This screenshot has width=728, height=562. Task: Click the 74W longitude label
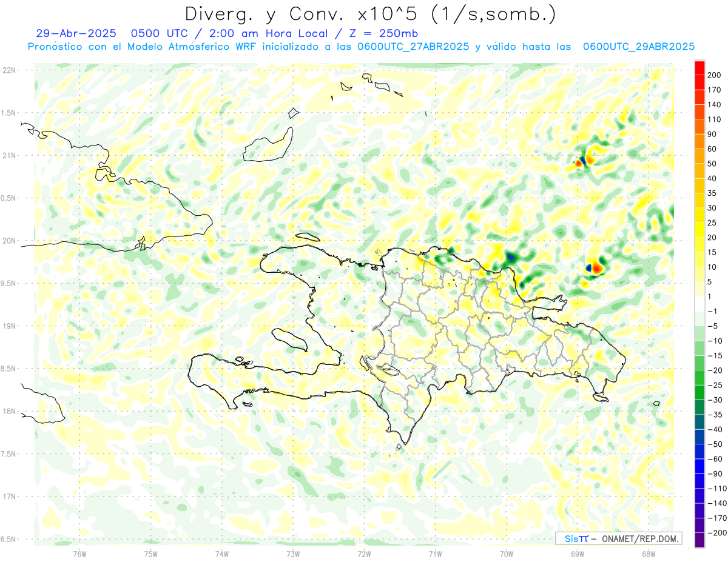(222, 554)
